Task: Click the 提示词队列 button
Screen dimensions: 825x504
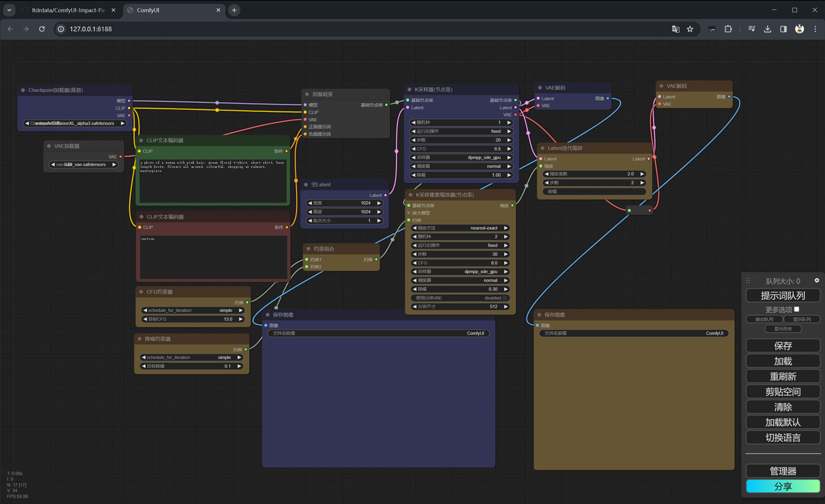Action: tap(783, 296)
